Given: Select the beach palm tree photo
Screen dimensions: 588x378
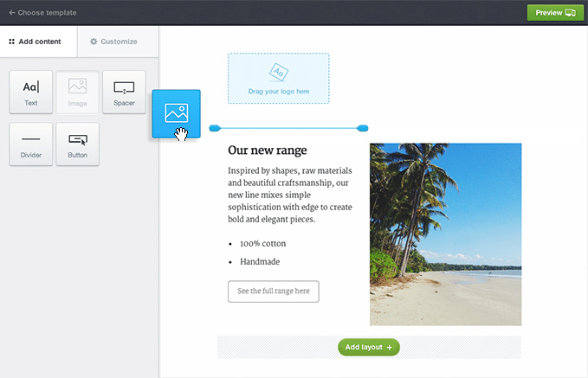Looking at the screenshot, I should pyautogui.click(x=445, y=234).
